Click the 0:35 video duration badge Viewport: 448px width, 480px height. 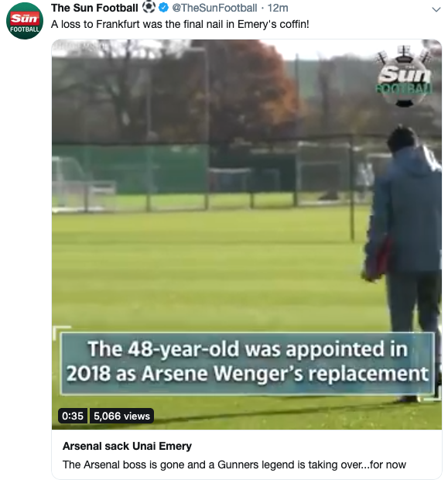pyautogui.click(x=73, y=416)
